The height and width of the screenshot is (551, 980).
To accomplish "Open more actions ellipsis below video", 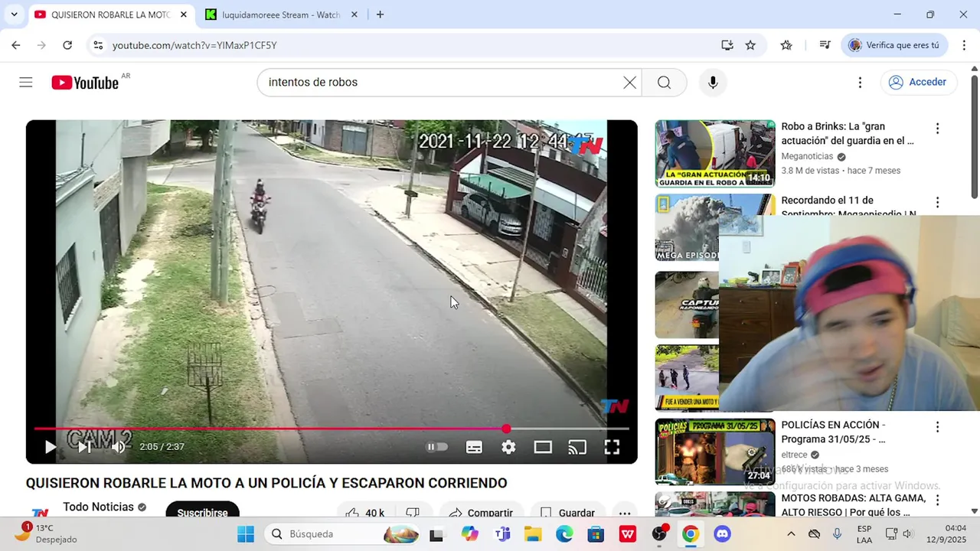I will point(625,512).
